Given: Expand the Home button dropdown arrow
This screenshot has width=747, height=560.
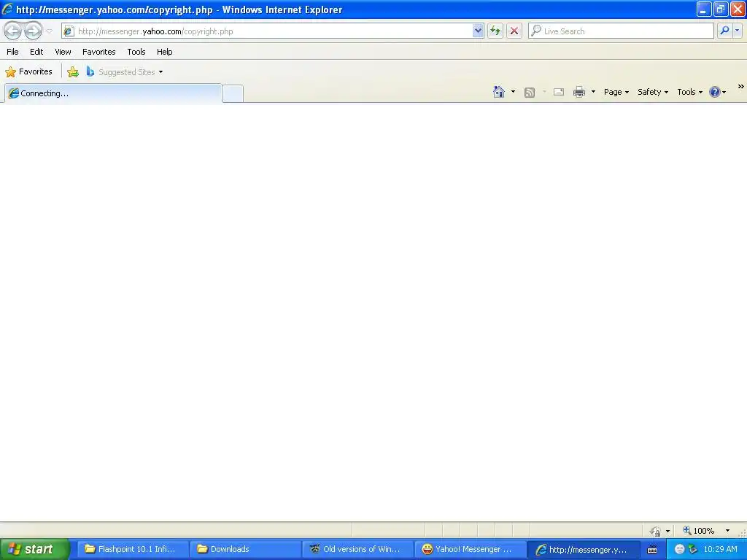Looking at the screenshot, I should (513, 92).
